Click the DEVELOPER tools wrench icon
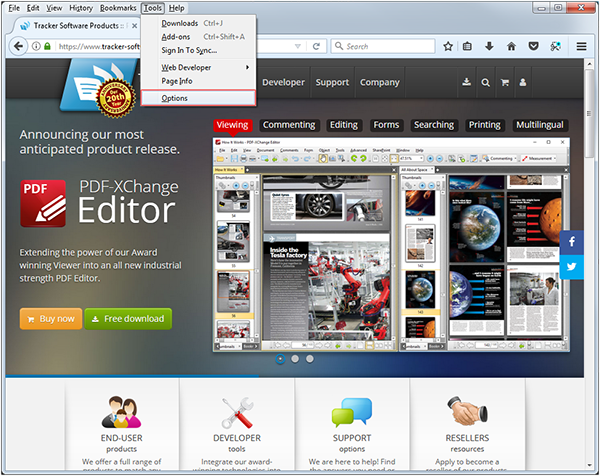This screenshot has height=476, width=600. (237, 412)
